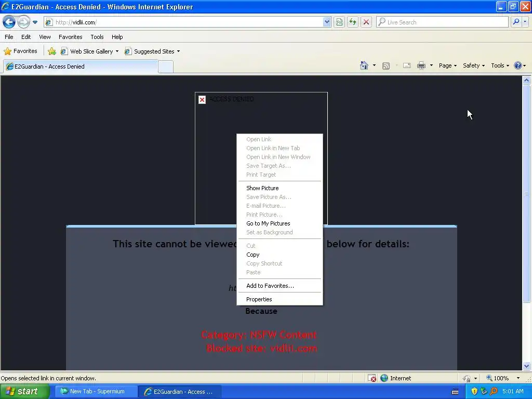Image resolution: width=532 pixels, height=399 pixels.
Task: Click the Stop loading red X icon
Action: click(366, 22)
